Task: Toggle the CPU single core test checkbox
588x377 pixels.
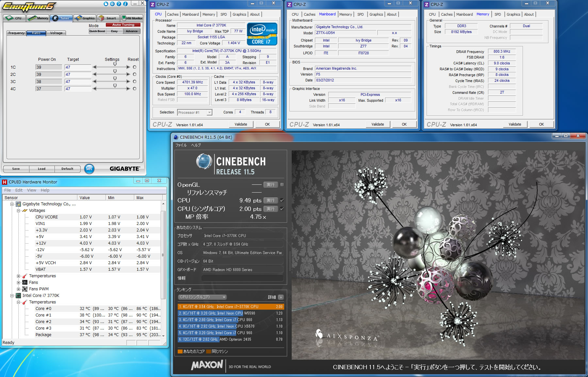Action: (282, 209)
